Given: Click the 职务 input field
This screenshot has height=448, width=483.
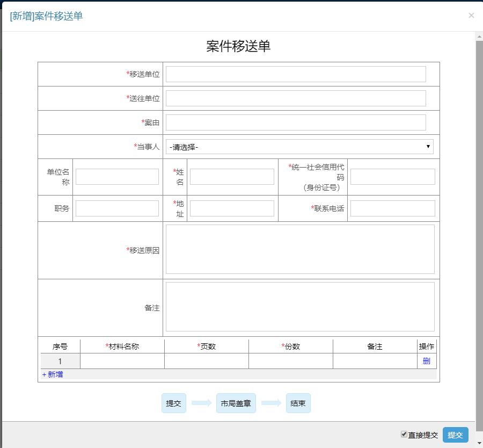Looking at the screenshot, I should click(x=117, y=208).
